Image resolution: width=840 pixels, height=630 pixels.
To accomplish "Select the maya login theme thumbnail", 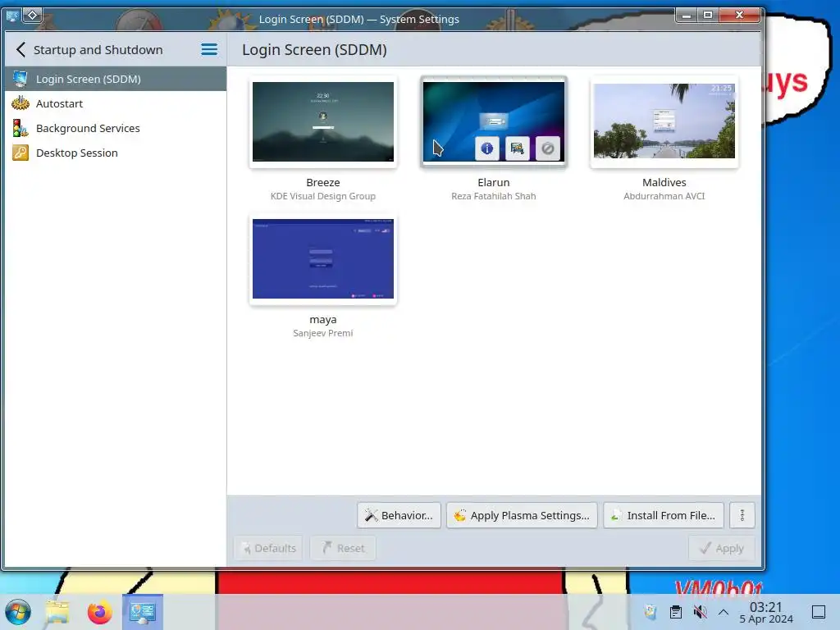I will tap(323, 258).
